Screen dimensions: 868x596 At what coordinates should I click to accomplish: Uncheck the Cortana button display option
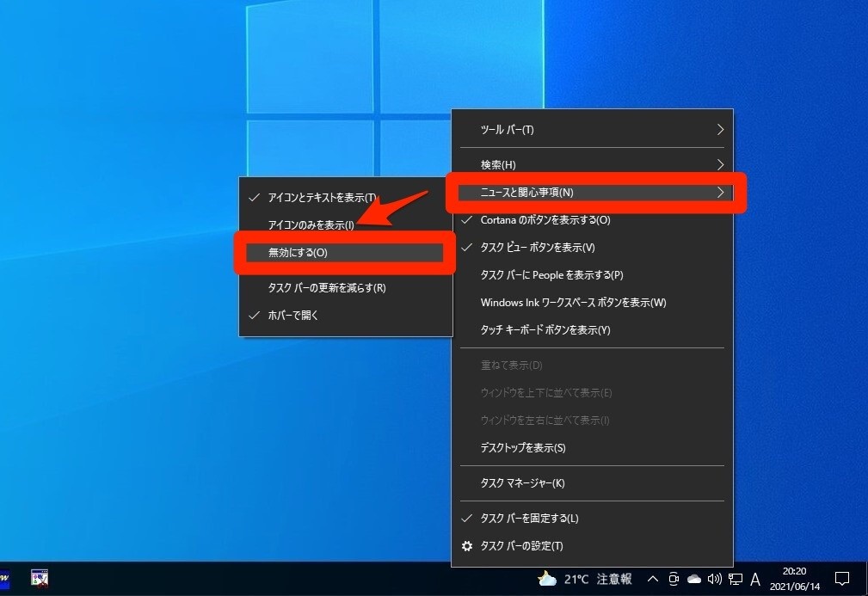coord(545,220)
